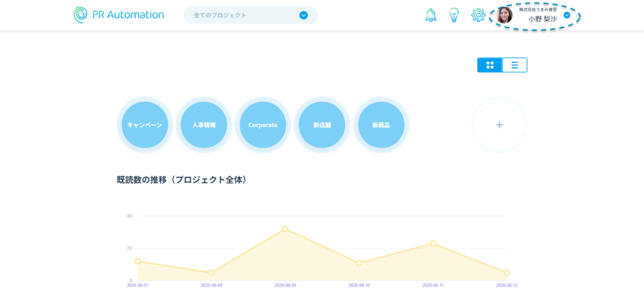Expand the 全てのプロジェクト project dropdown
Screen dimensions: 644x303
(x=304, y=15)
